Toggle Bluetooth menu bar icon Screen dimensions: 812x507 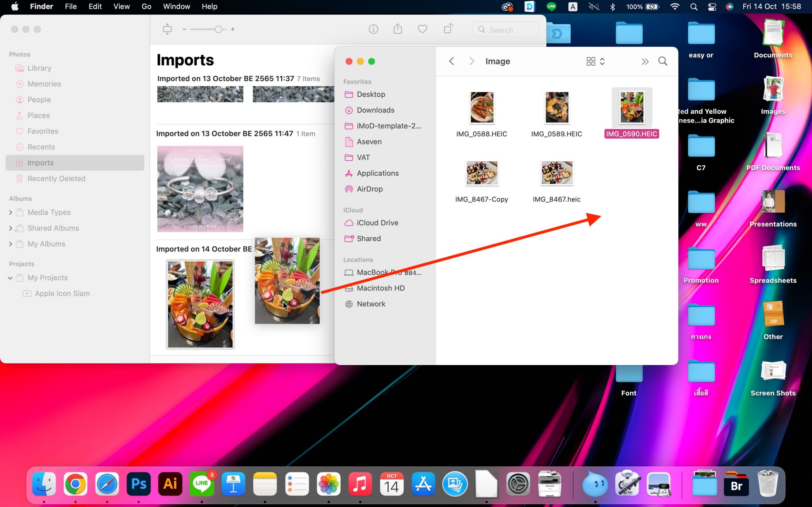pyautogui.click(x=612, y=7)
